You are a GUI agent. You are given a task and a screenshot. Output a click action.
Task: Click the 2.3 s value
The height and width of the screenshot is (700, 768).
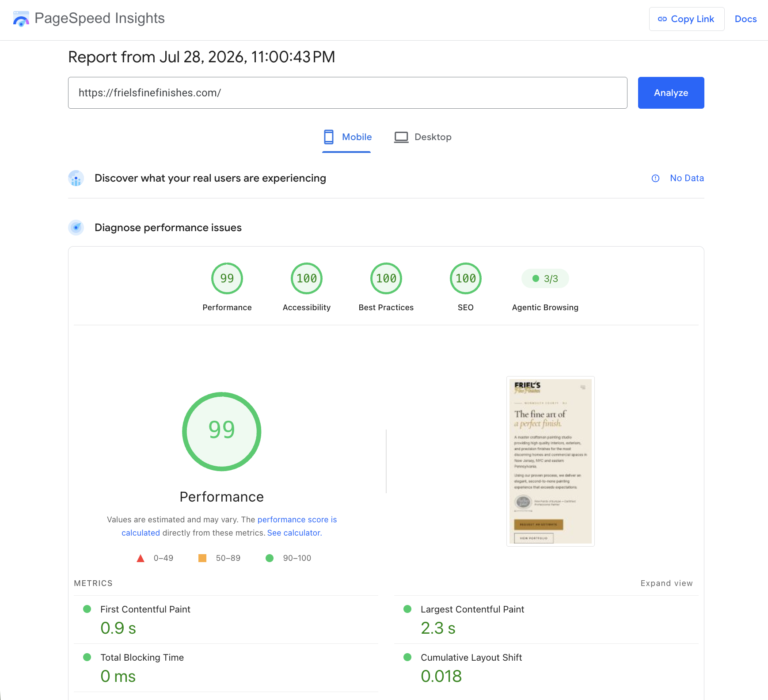438,628
